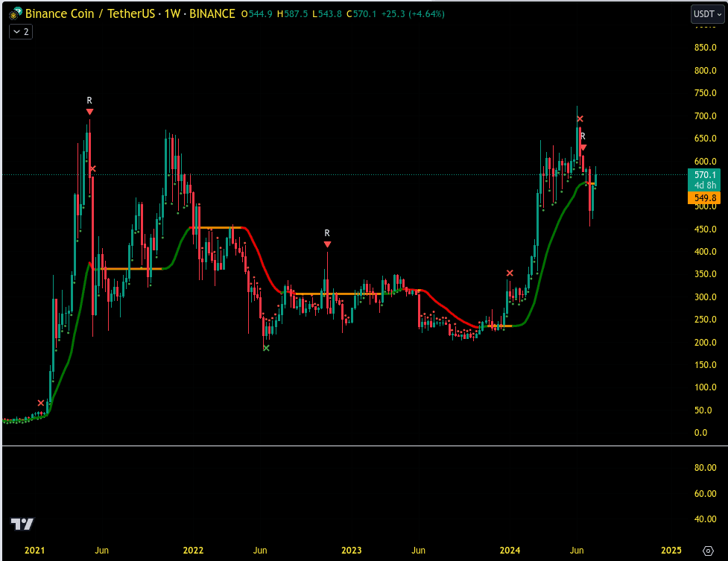728x561 pixels.
Task: Click the 40.00 label on the lower pane scale
Action: point(705,519)
